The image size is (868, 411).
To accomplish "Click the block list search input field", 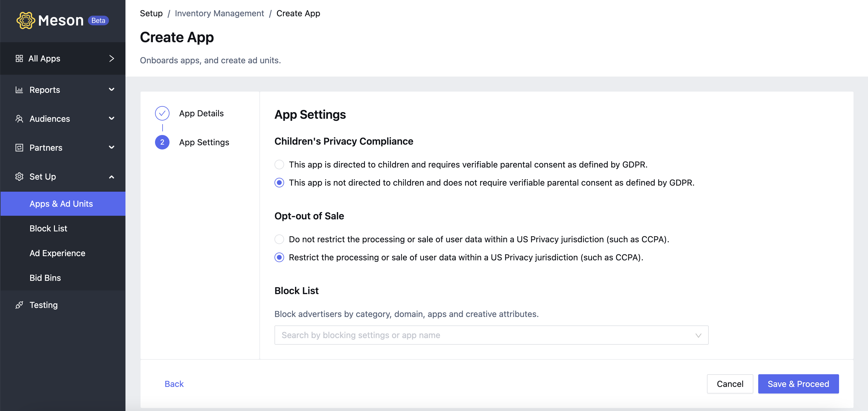I will point(491,335).
